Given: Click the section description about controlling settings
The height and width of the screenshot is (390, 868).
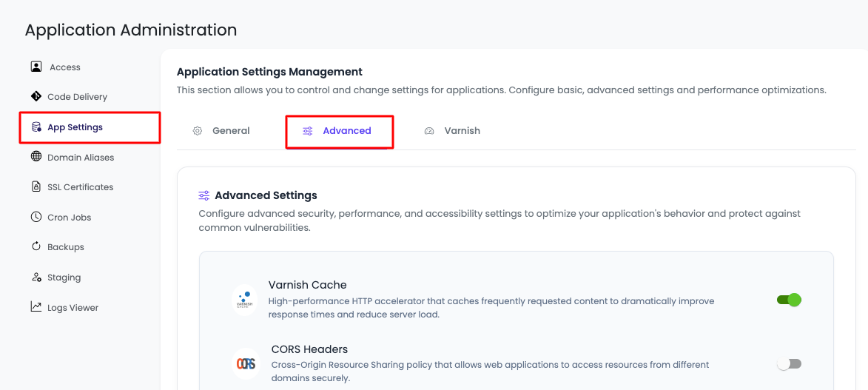Looking at the screenshot, I should pyautogui.click(x=502, y=90).
